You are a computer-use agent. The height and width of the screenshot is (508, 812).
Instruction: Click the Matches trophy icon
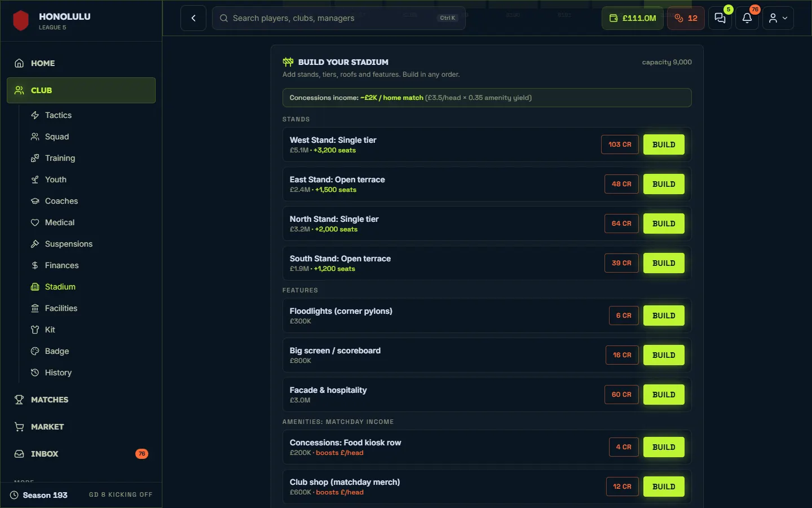[x=19, y=400]
